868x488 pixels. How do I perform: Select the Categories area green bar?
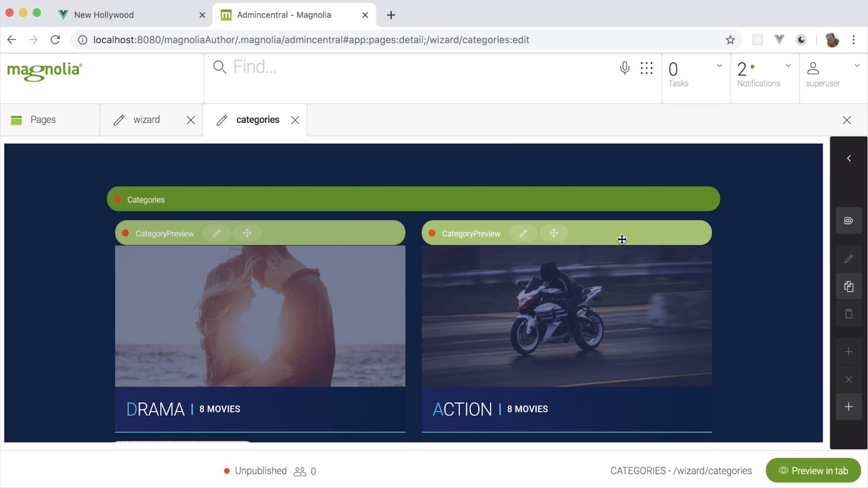click(413, 199)
